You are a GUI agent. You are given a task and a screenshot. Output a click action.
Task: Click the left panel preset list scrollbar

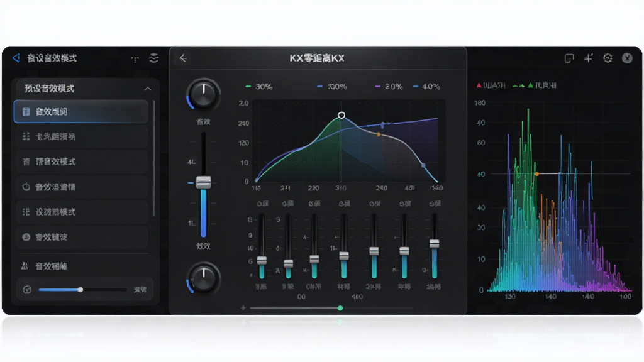pyautogui.click(x=154, y=158)
